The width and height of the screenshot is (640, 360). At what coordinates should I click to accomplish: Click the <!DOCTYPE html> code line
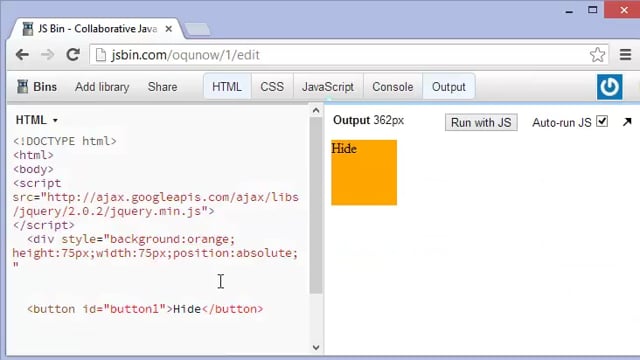(64, 141)
